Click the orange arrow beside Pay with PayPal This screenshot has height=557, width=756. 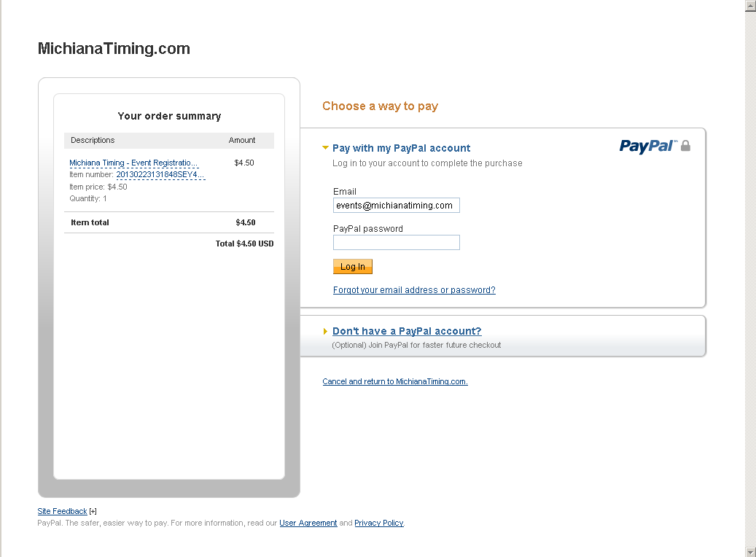pyautogui.click(x=325, y=147)
